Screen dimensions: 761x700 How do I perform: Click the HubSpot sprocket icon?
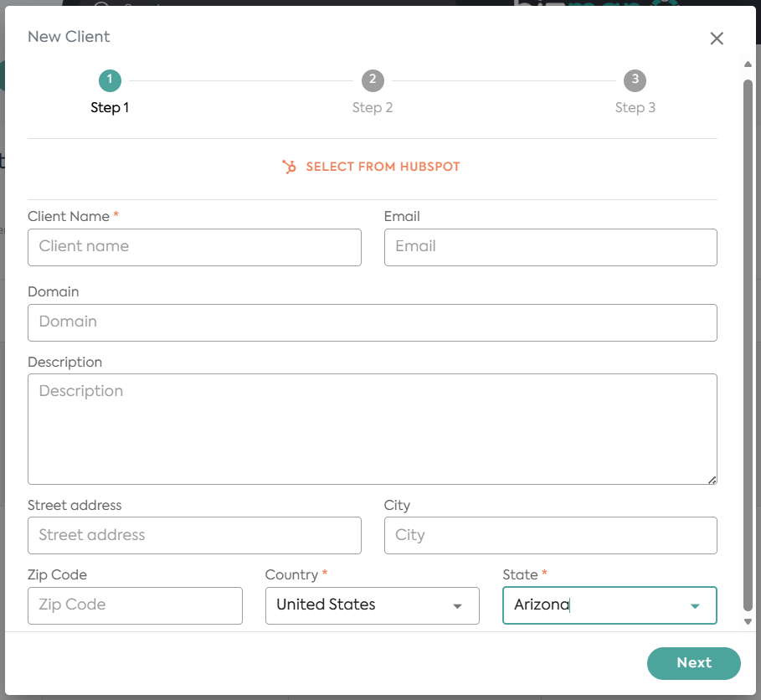coord(290,167)
